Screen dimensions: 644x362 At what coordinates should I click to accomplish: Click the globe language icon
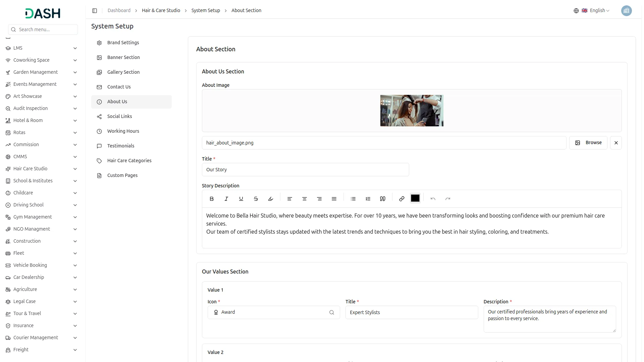[x=576, y=11]
